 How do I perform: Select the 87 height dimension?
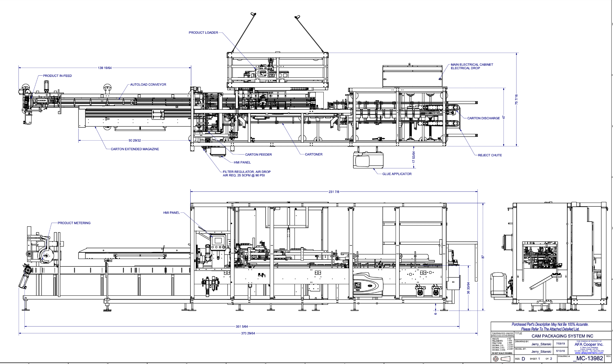[x=483, y=257]
